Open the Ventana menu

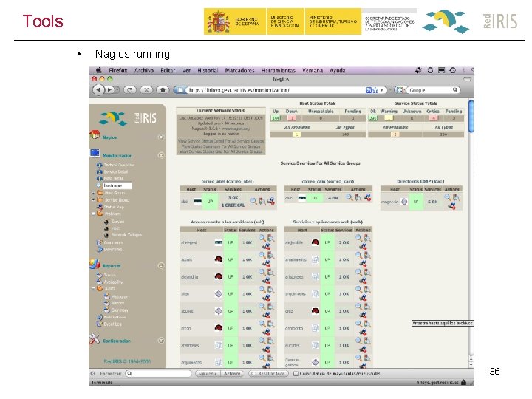coord(313,70)
